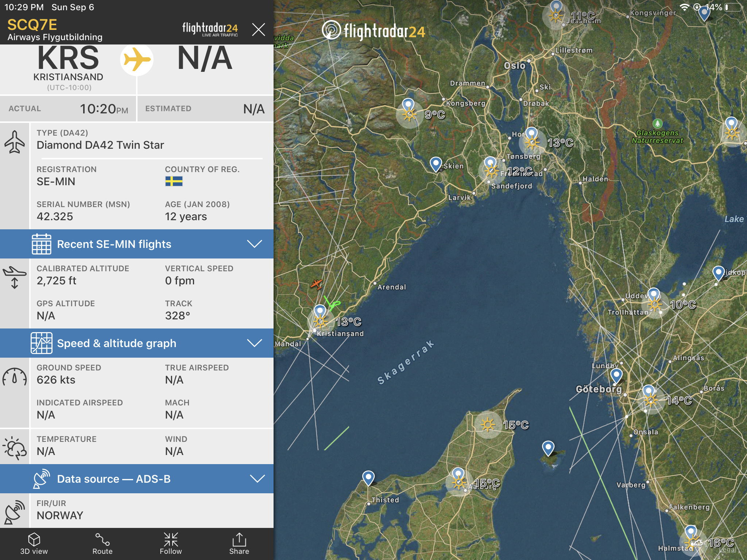Tap the yellow plane route icon
This screenshot has height=560, width=747.
(x=137, y=59)
